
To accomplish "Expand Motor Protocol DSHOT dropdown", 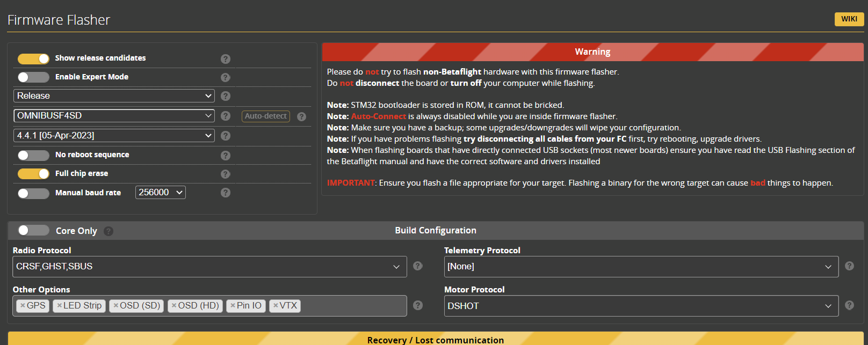I will [x=641, y=306].
